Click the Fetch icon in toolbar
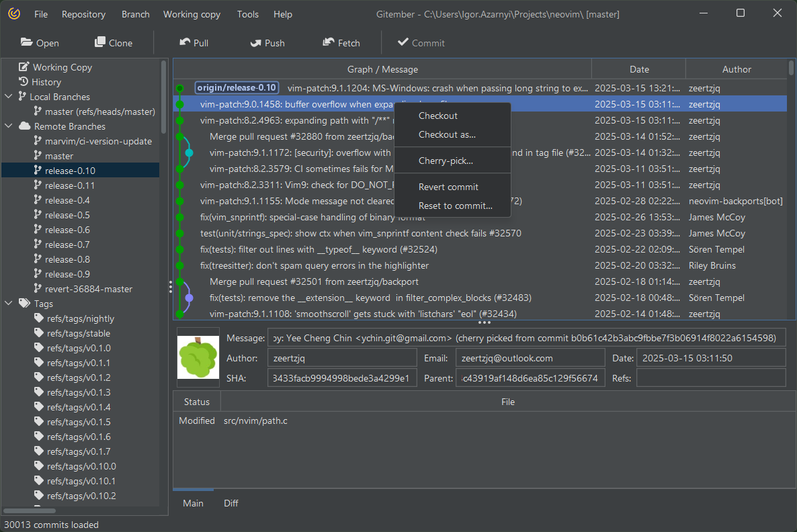Viewport: 797px width, 532px height. (329, 42)
